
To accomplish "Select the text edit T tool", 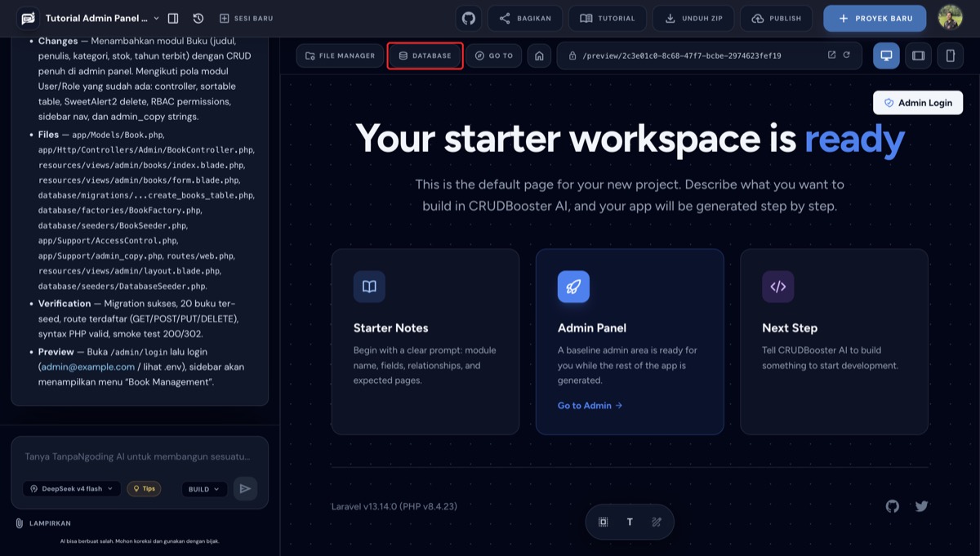I will 630,522.
